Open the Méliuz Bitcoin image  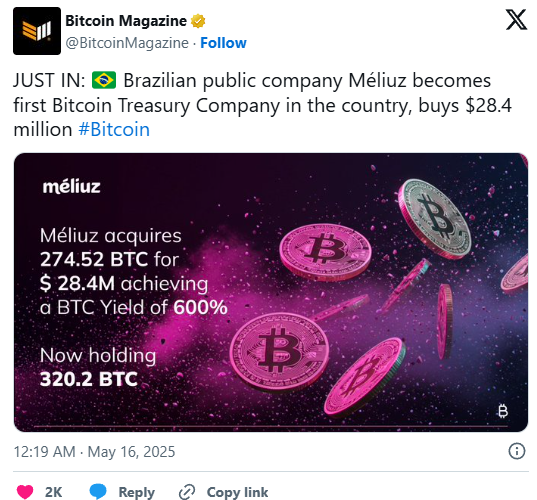(271, 292)
